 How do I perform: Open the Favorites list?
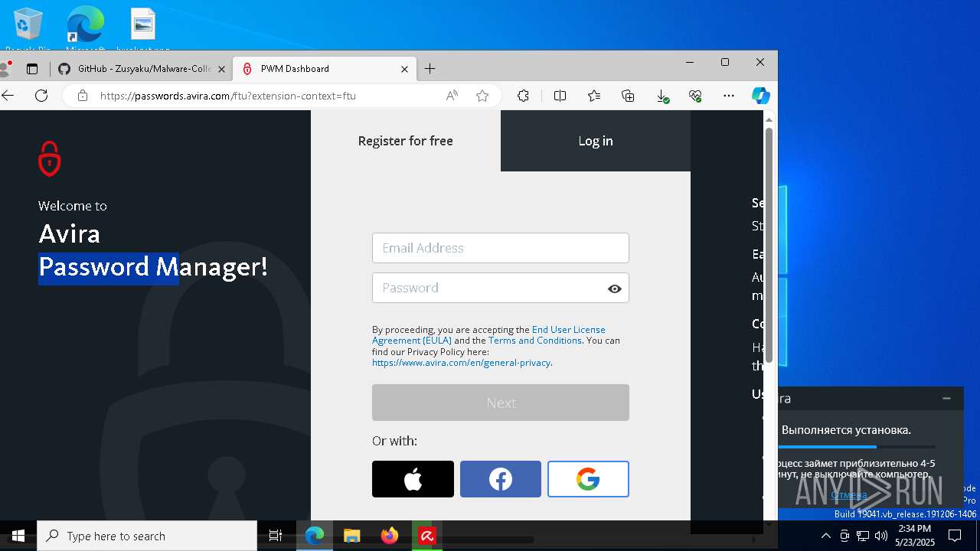coord(594,96)
